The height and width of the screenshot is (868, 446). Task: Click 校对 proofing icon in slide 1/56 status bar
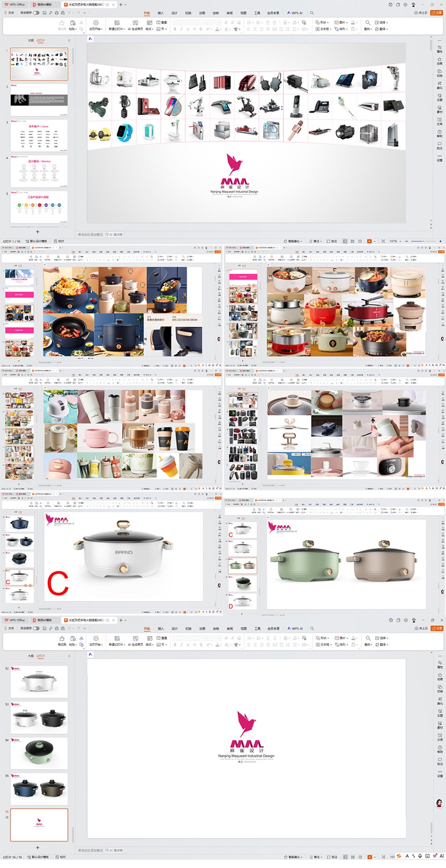[60, 241]
